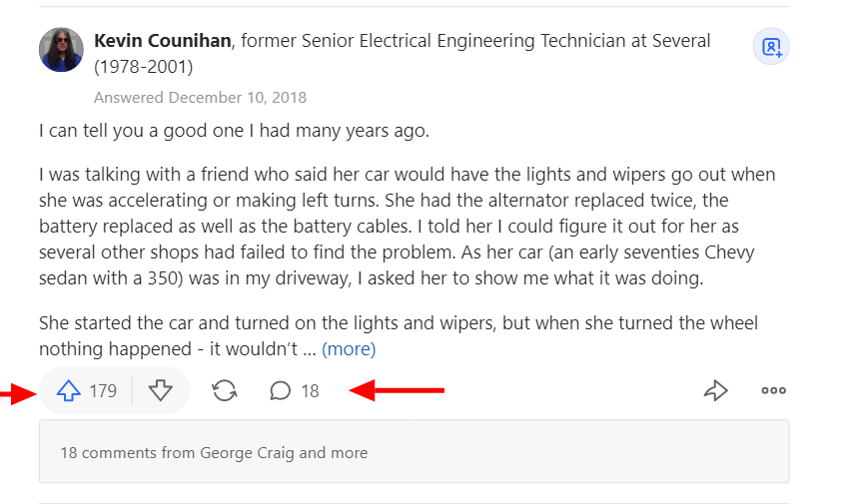Viewport: 843px width, 504px height.
Task: Click the 179 upvote count
Action: 103,391
